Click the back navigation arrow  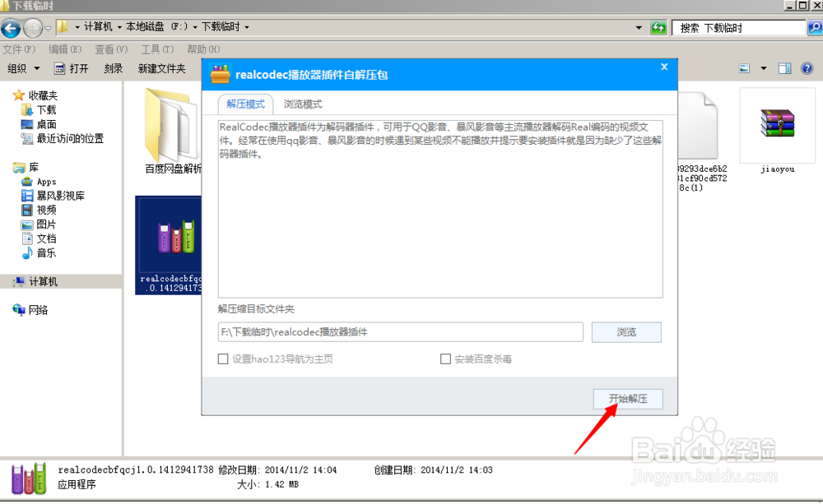tap(12, 27)
